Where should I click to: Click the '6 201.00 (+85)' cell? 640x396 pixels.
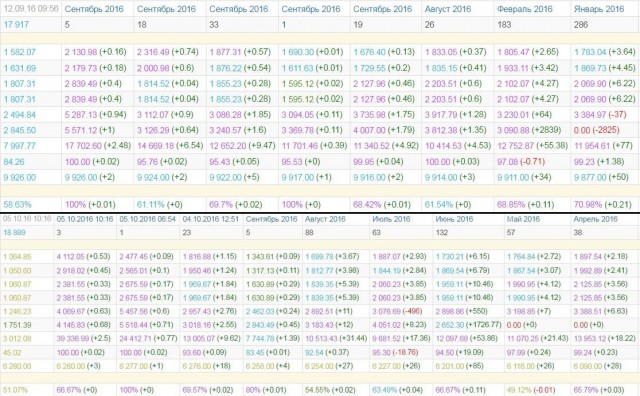click(459, 366)
